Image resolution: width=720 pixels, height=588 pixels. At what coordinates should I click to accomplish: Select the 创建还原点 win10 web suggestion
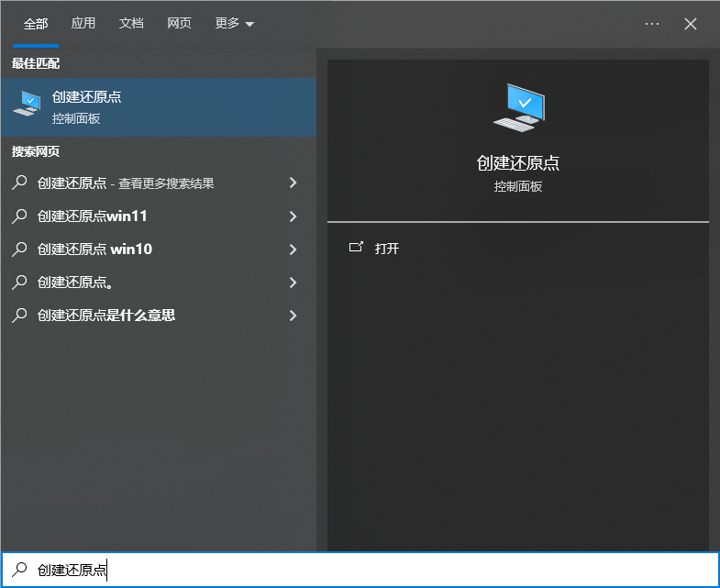(159, 249)
